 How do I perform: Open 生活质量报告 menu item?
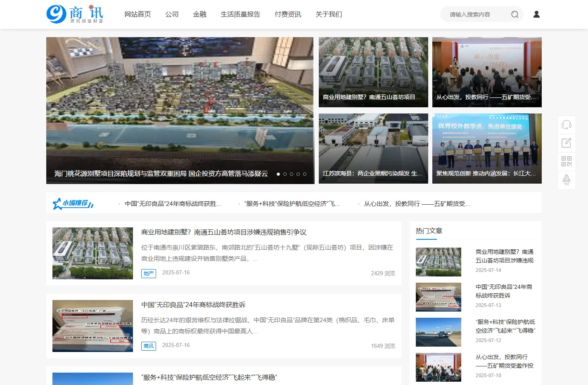(240, 14)
